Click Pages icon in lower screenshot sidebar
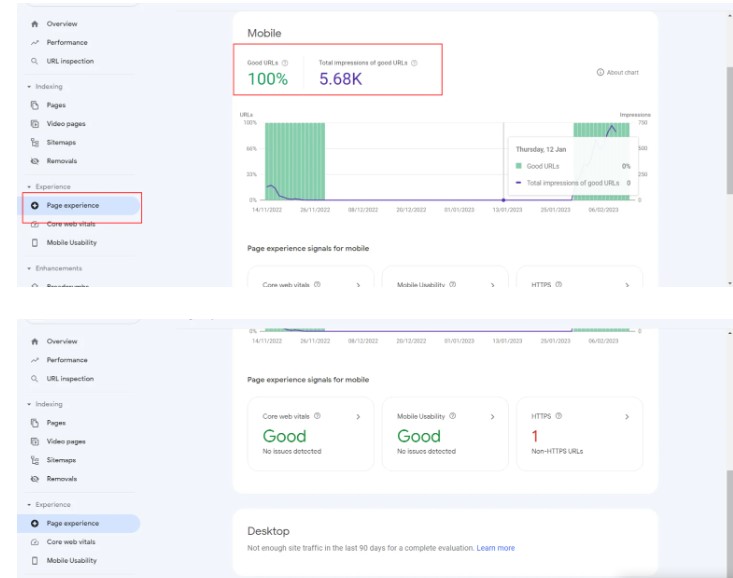Image resolution: width=733 pixels, height=578 pixels. pyautogui.click(x=35, y=423)
